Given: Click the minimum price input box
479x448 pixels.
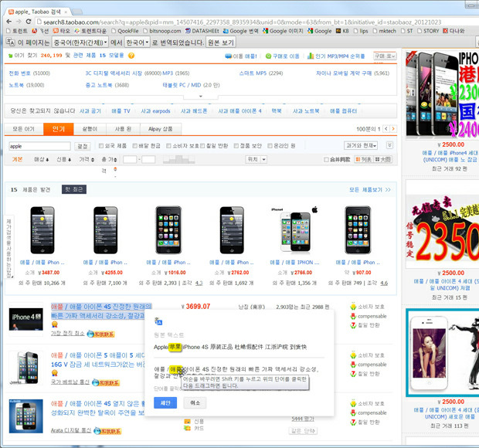Looking at the screenshot, I should pyautogui.click(x=130, y=159).
